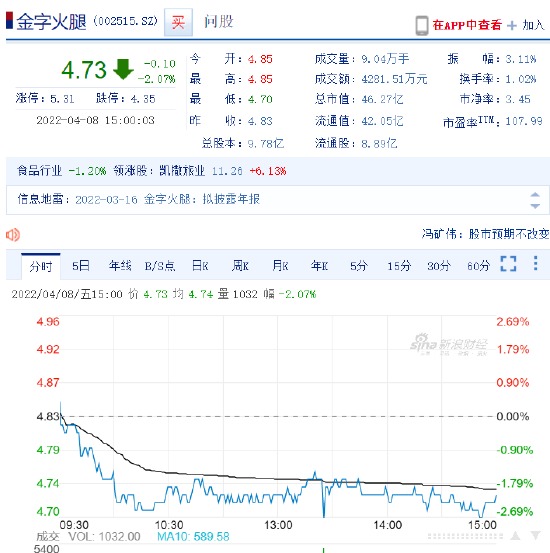Image resolution: width=550 pixels, height=553 pixels.
Task: Click the phone icon beside 在APP中查看
Action: (x=422, y=25)
